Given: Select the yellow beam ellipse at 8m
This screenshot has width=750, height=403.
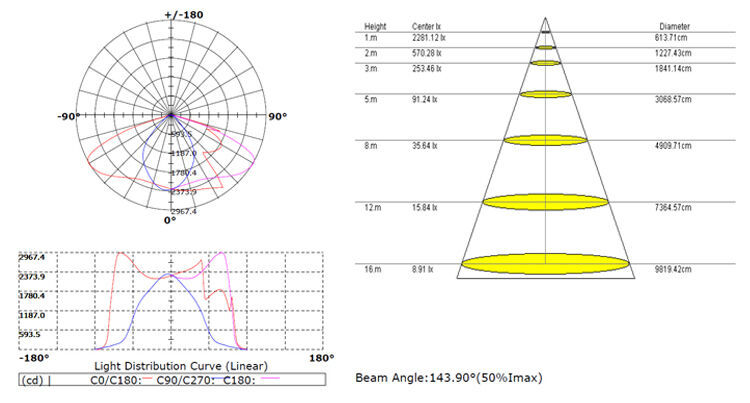Looking at the screenshot, I should pos(545,140).
